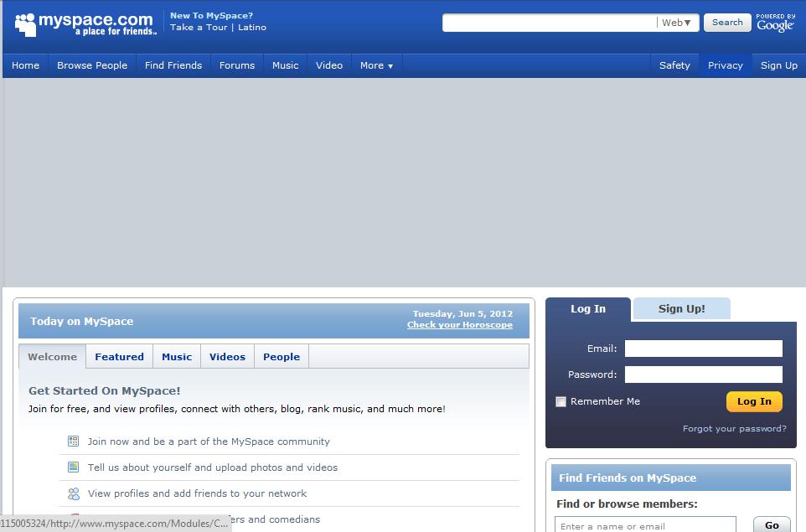
Task: Open the Forgot your password link
Action: 733,428
